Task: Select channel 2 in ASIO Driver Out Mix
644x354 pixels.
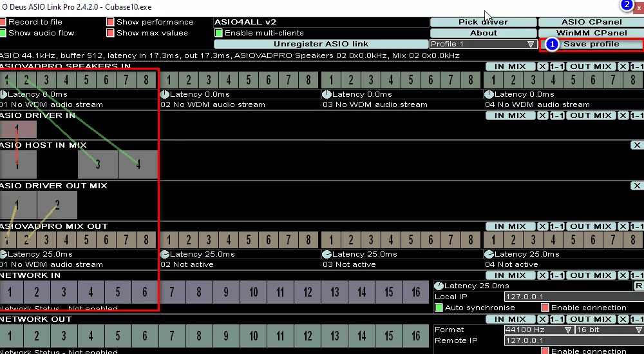Action: (57, 205)
